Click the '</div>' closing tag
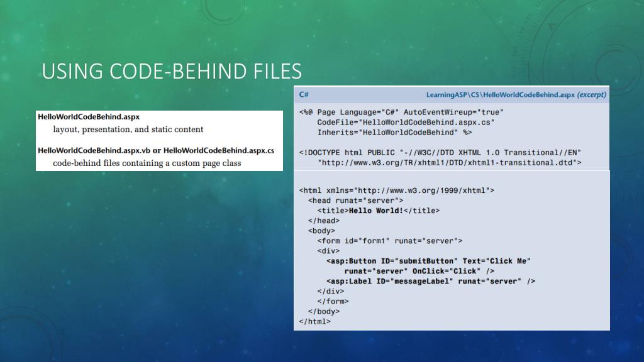644x362 pixels. tap(331, 292)
